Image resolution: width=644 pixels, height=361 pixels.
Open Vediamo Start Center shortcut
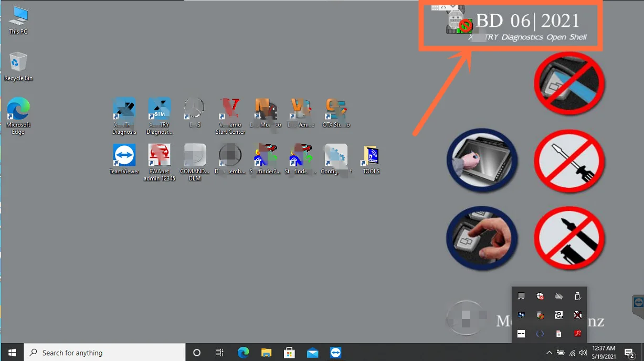click(x=230, y=115)
